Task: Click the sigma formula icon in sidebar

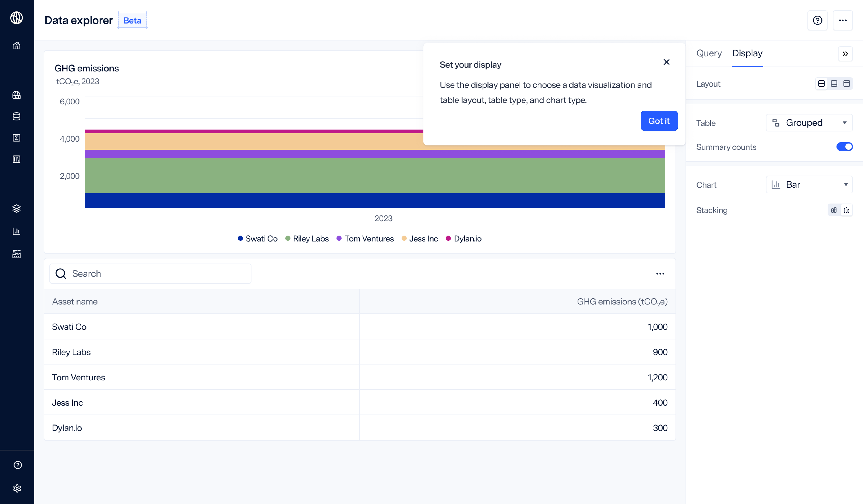Action: pyautogui.click(x=16, y=138)
